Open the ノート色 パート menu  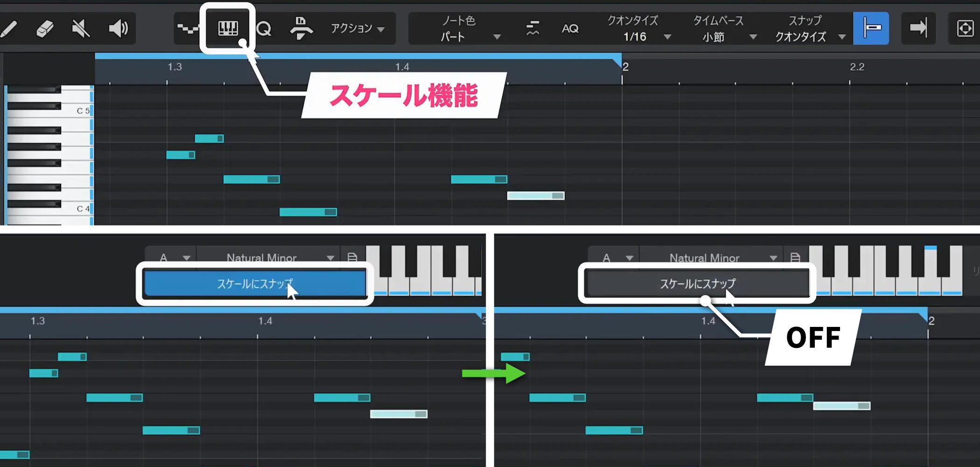click(467, 29)
